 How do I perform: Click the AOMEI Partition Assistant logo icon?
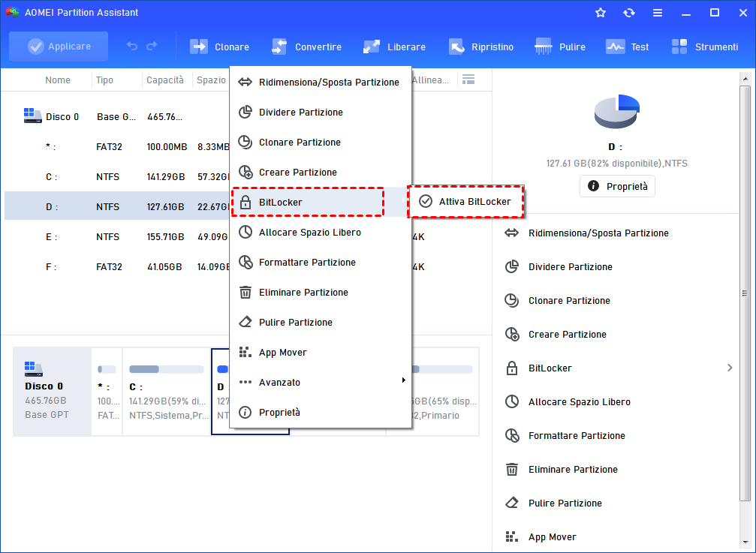coord(12,13)
